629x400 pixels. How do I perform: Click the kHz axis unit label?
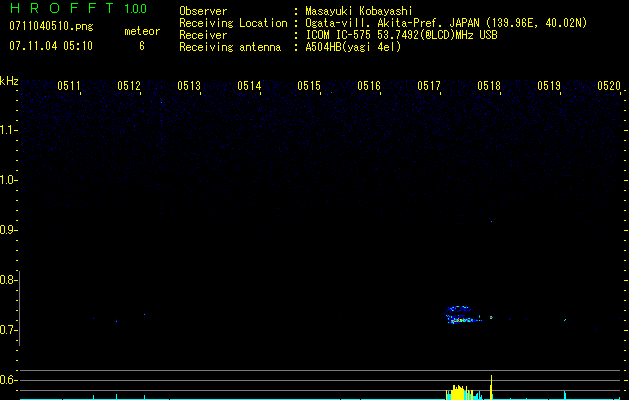[x=9, y=81]
